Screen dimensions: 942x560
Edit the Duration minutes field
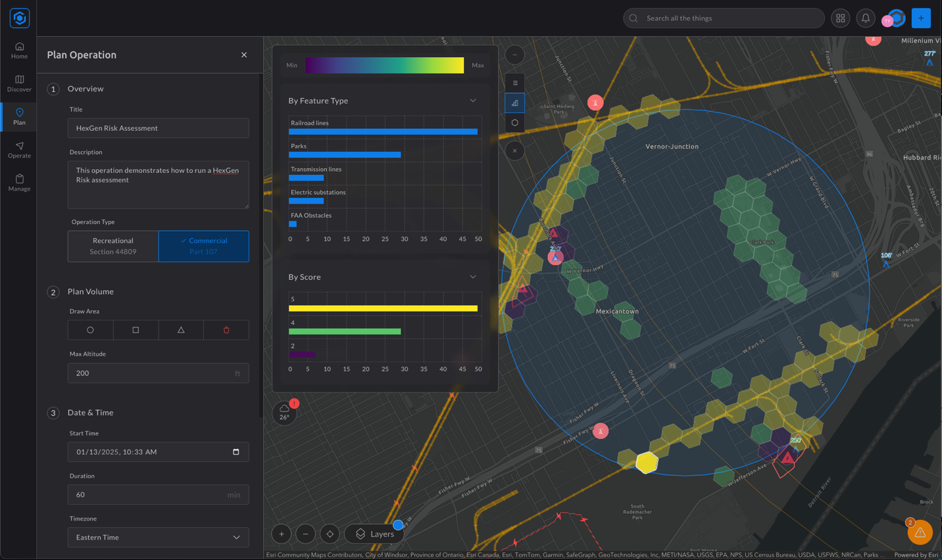[158, 494]
